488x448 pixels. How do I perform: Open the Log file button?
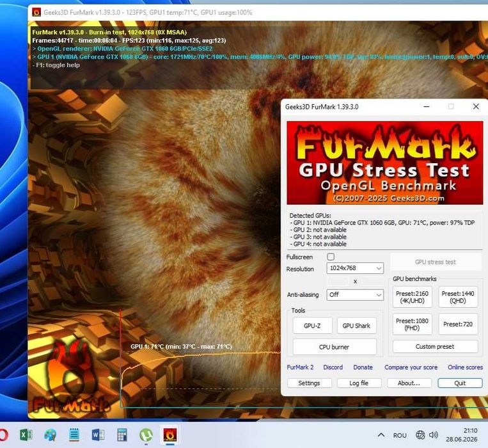click(x=359, y=383)
